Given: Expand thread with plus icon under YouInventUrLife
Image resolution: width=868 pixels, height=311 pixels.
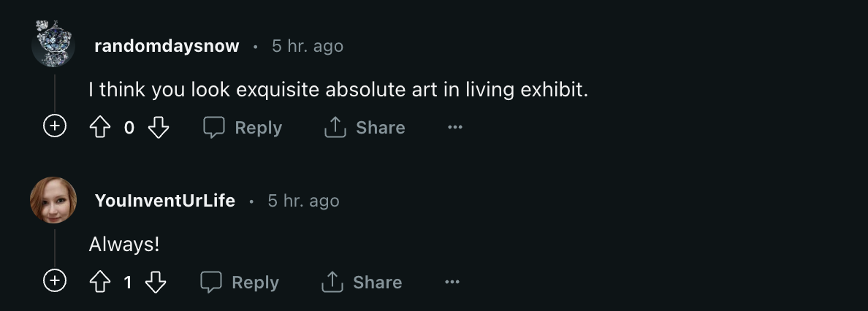Looking at the screenshot, I should tap(55, 281).
